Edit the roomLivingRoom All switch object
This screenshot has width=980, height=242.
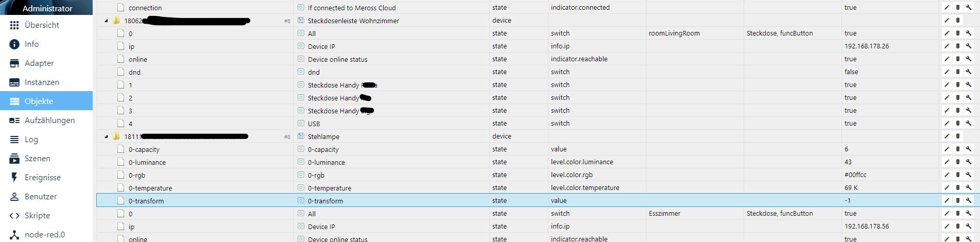947,33
